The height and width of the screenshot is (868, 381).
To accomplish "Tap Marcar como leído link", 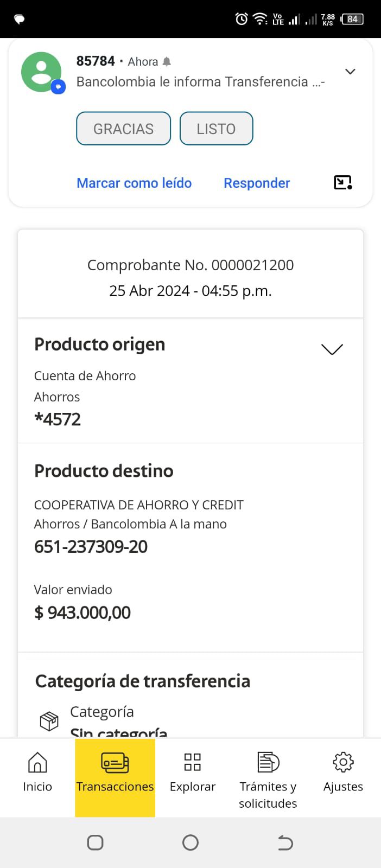I will click(134, 183).
